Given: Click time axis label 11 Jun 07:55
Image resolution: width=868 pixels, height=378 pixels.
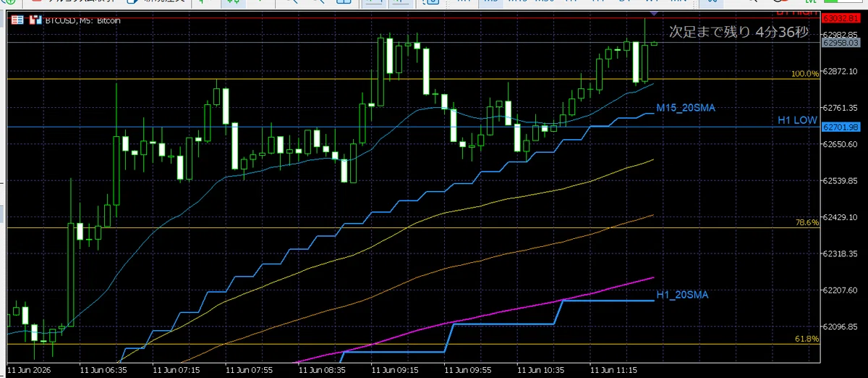Looking at the screenshot, I should [x=247, y=369].
